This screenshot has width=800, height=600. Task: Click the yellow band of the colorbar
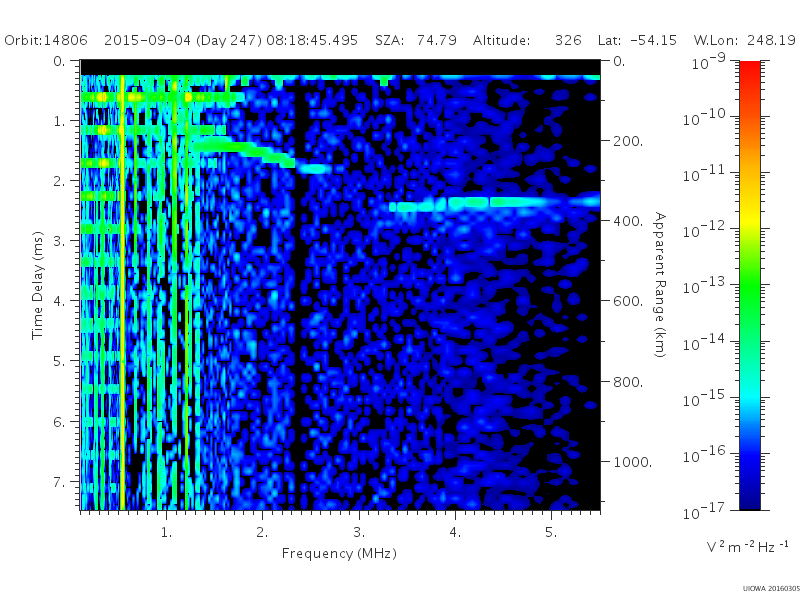(749, 220)
